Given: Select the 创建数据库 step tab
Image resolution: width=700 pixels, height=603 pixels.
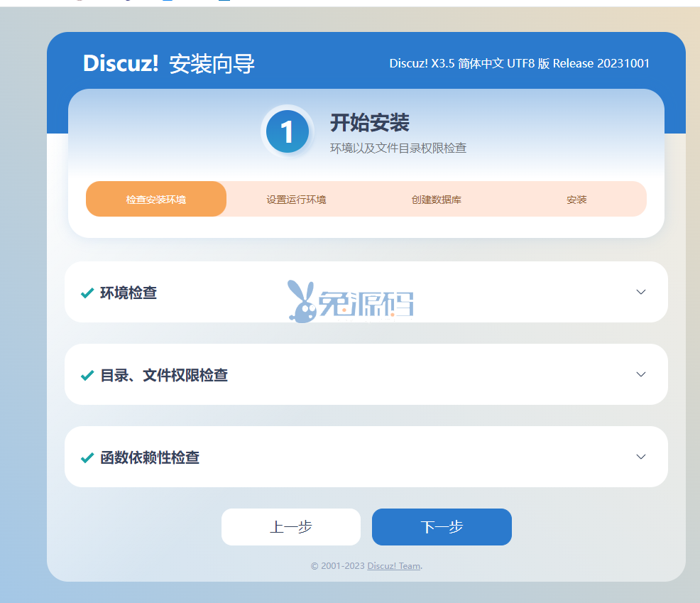Looking at the screenshot, I should [436, 199].
